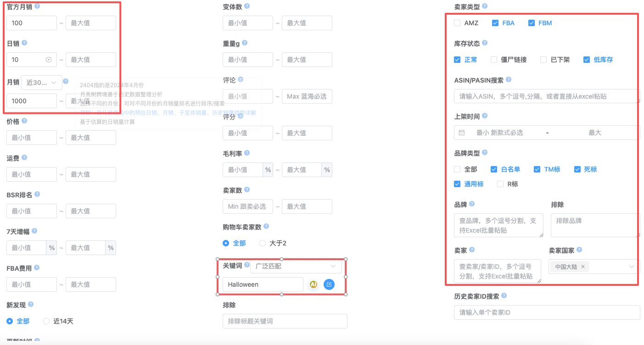Expand the 广泛匹配 keyword match dropdown
Image resolution: width=644 pixels, height=345 pixels.
[x=296, y=266]
